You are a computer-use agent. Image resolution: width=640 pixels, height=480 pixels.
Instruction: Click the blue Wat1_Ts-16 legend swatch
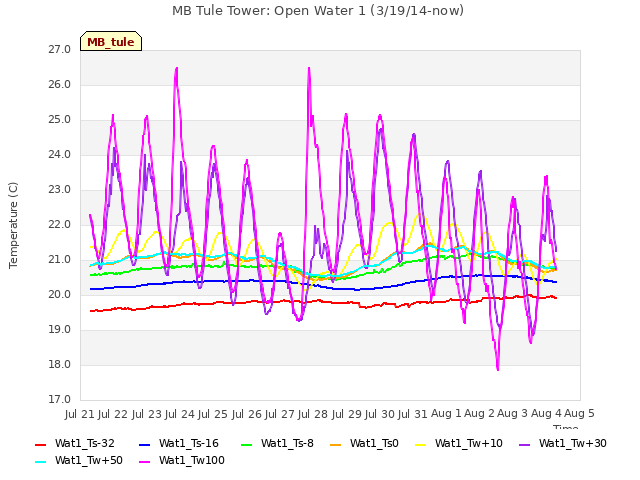(x=144, y=444)
